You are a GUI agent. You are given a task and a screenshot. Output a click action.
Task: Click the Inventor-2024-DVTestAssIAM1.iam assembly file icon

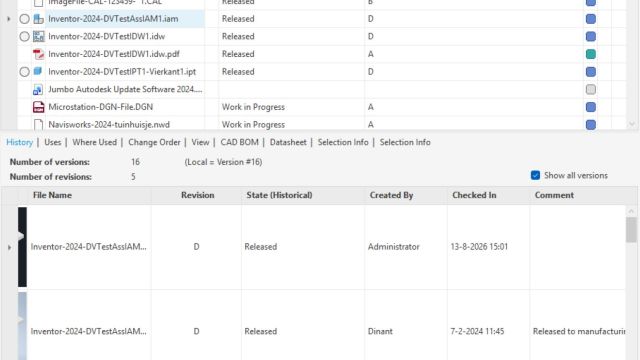click(38, 19)
